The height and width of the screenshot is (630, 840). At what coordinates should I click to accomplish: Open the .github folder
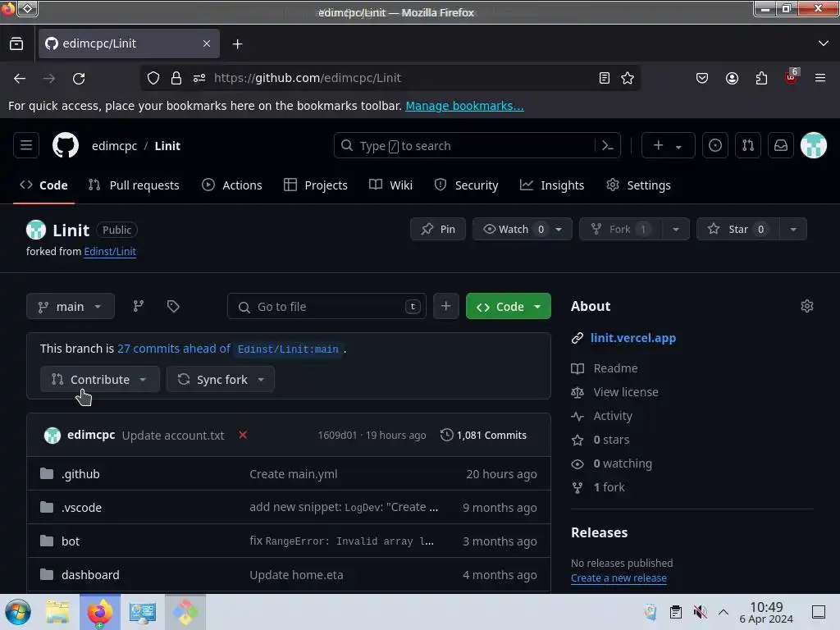80,474
